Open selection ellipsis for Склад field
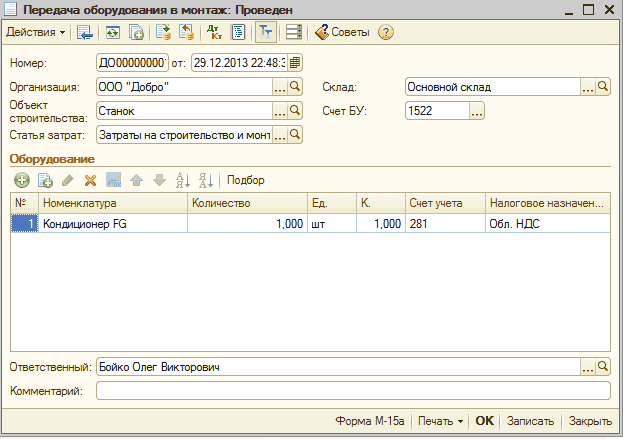The height and width of the screenshot is (439, 623). [x=588, y=87]
